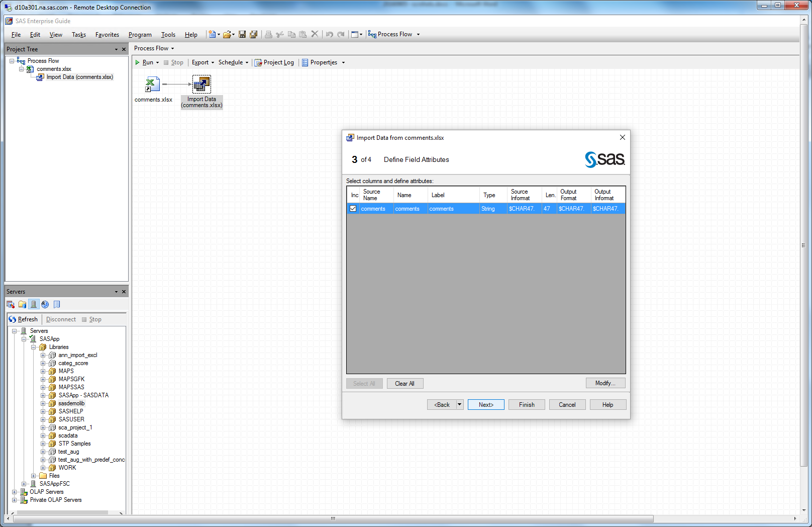This screenshot has width=812, height=527.
Task: Click the New item toolbar icon
Action: [212, 34]
